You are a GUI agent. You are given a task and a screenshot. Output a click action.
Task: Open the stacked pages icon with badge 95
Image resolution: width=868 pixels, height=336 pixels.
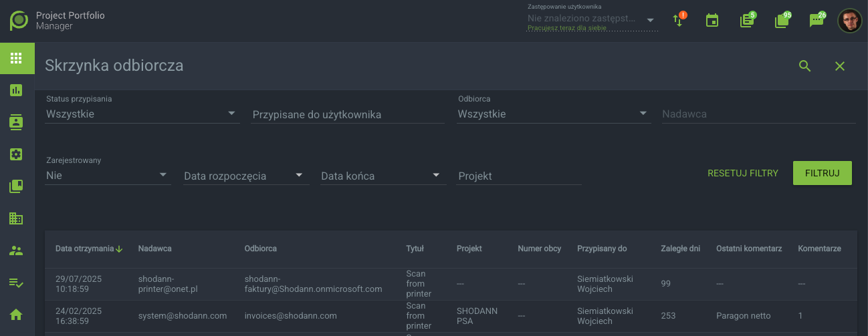tap(782, 21)
